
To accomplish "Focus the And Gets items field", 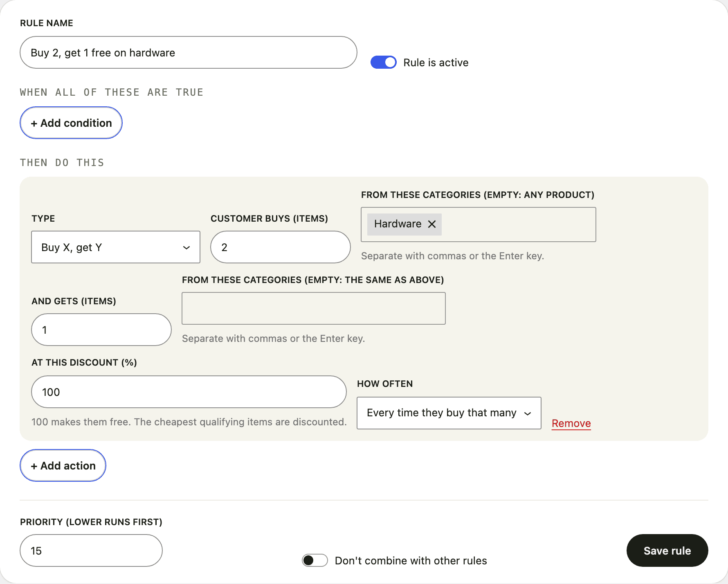I will click(x=101, y=330).
